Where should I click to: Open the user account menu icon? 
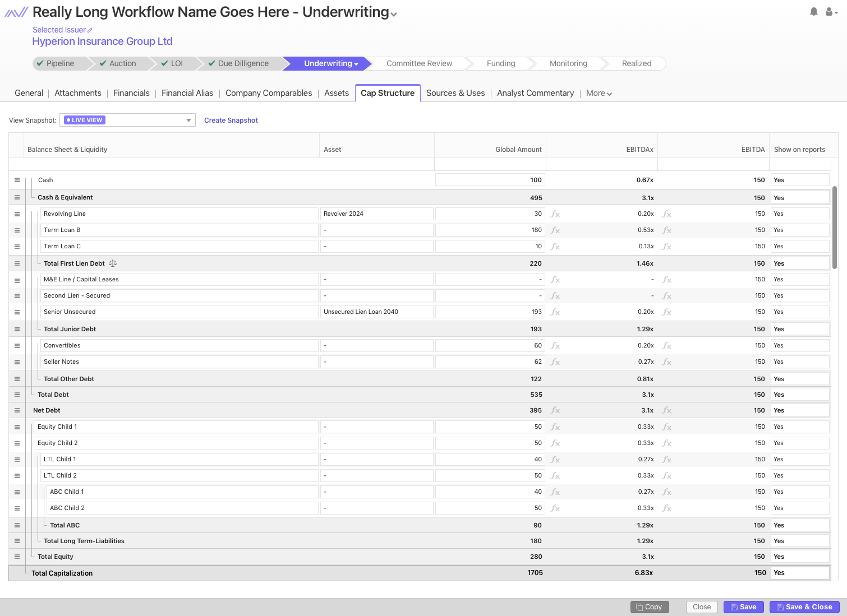(831, 12)
